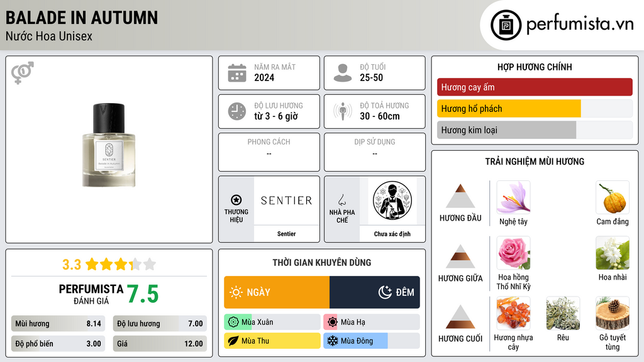Click the BALADE IN AUTUMN title
644x362 pixels.
pos(81,18)
